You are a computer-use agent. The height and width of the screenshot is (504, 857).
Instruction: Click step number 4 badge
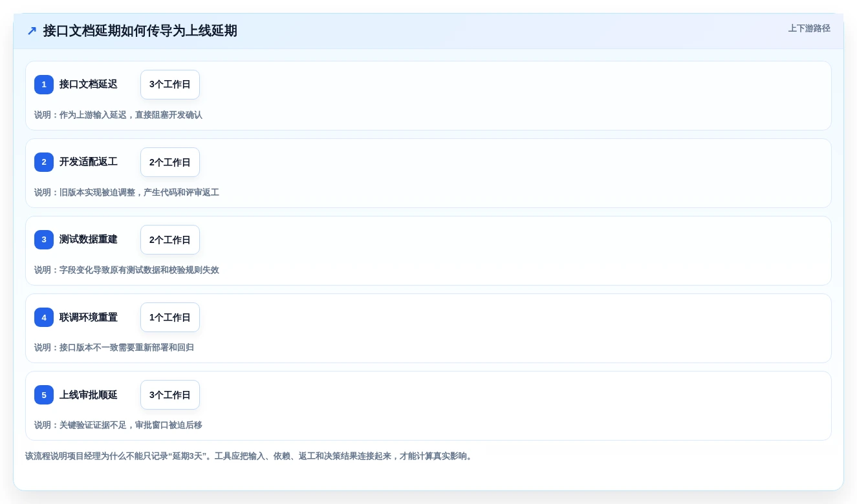click(x=44, y=317)
